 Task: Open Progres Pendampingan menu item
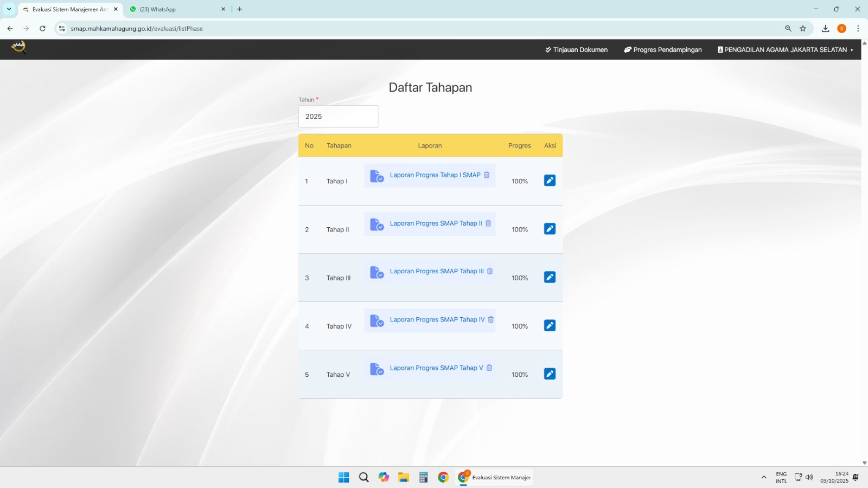(x=662, y=50)
